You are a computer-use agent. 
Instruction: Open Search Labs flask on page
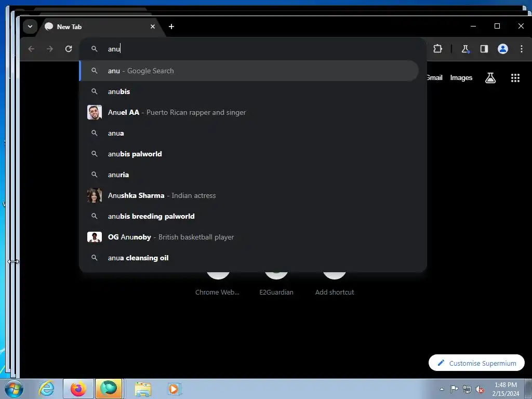point(490,78)
